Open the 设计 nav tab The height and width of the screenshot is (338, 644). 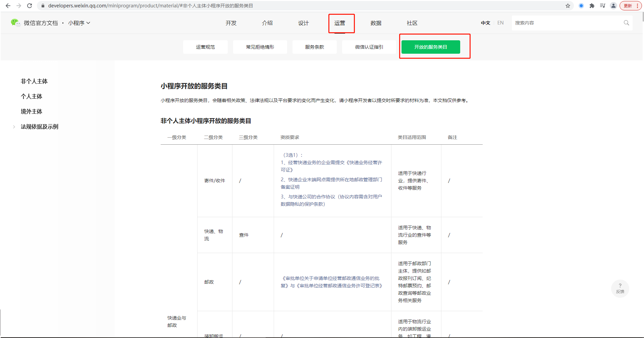click(x=304, y=23)
